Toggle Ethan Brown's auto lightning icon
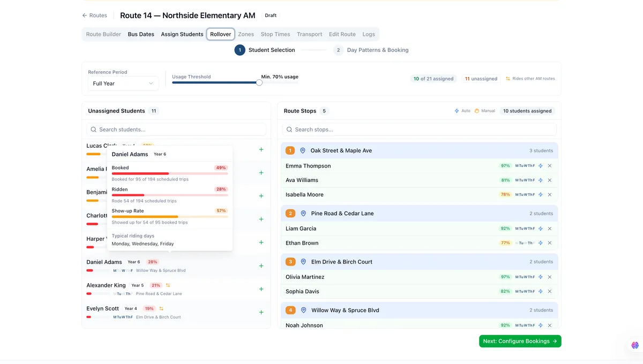 [x=541, y=243]
